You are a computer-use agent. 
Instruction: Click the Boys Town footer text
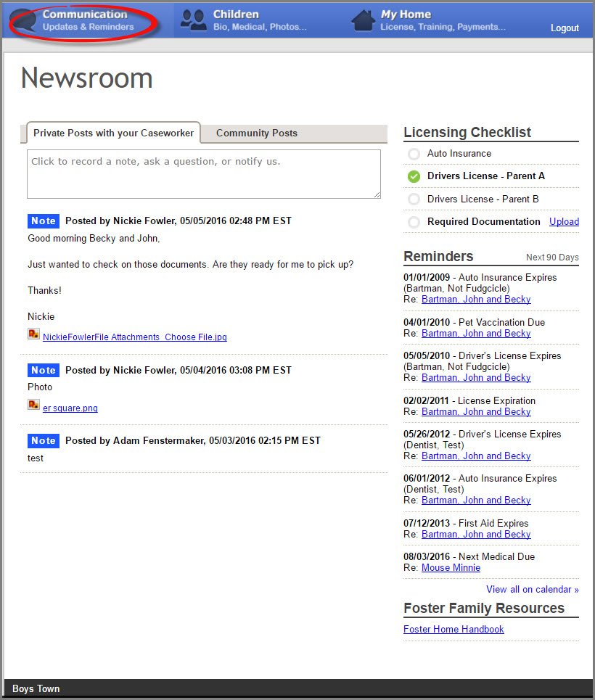click(x=36, y=688)
